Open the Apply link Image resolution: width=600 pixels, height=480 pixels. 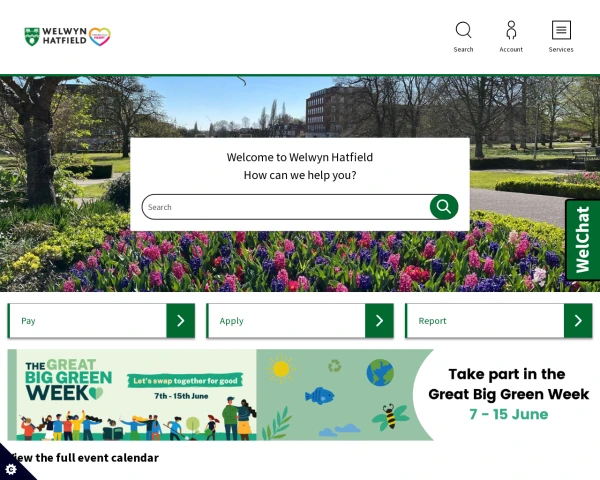(232, 321)
